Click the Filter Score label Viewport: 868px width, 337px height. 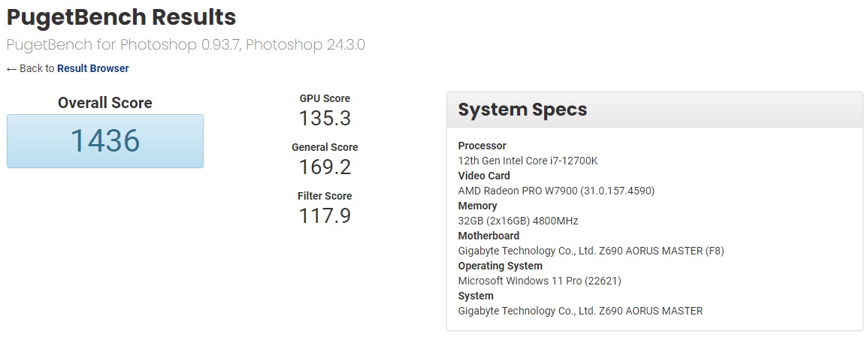[x=325, y=196]
